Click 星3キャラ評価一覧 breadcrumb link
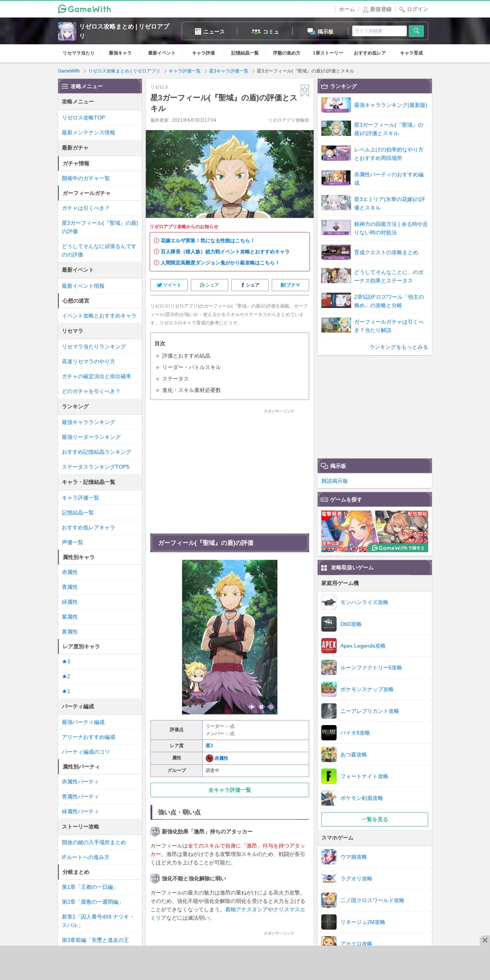 tap(229, 71)
